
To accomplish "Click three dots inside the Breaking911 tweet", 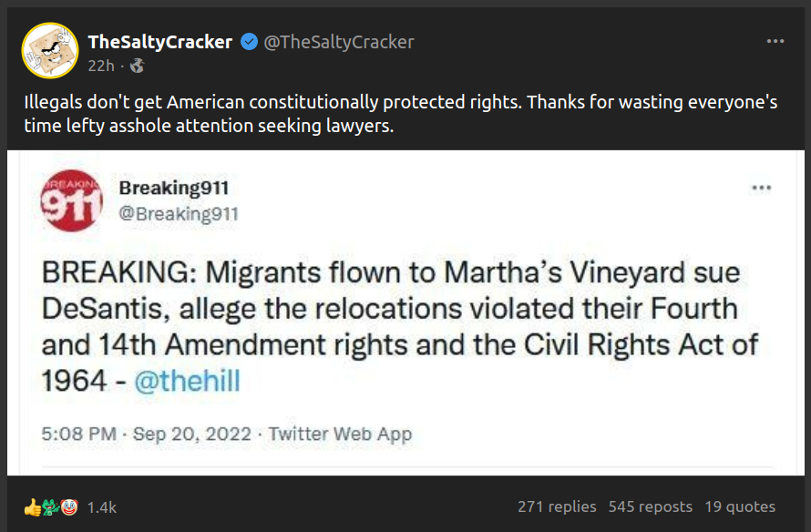I will point(760,188).
